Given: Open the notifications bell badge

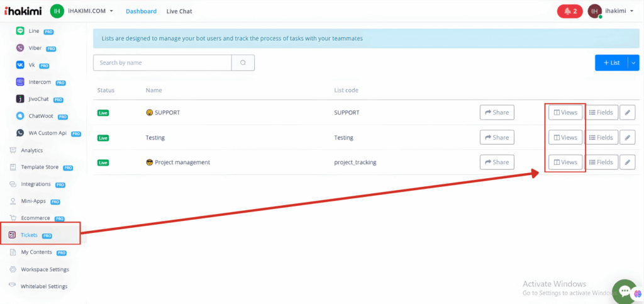Looking at the screenshot, I should coord(570,11).
